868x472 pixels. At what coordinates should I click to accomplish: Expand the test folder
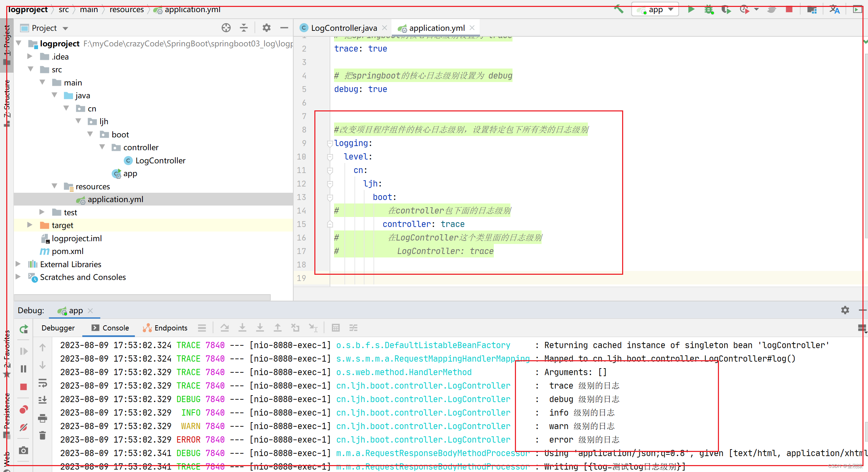click(42, 212)
